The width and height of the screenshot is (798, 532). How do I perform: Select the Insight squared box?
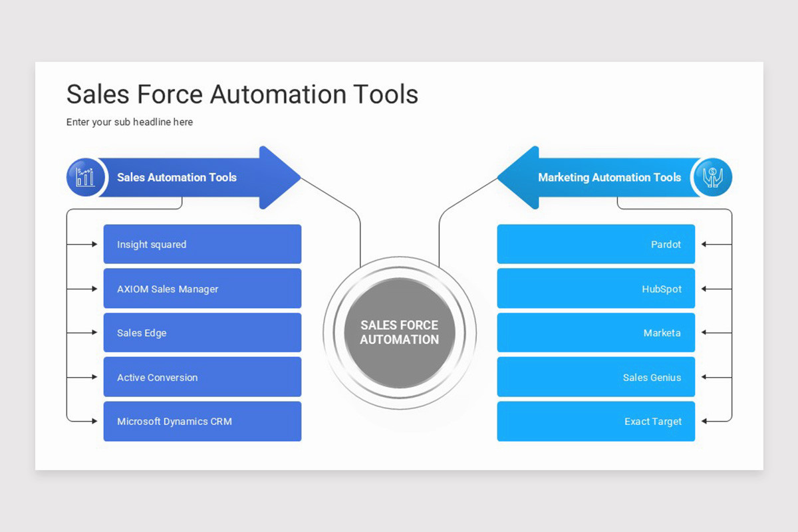tap(202, 244)
